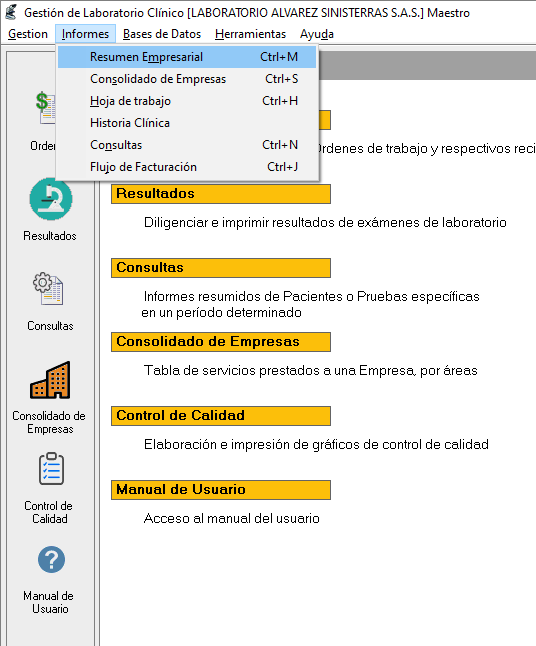Image resolution: width=536 pixels, height=646 pixels.
Task: Open the yellow Manual de Usuario heading
Action: 221,490
